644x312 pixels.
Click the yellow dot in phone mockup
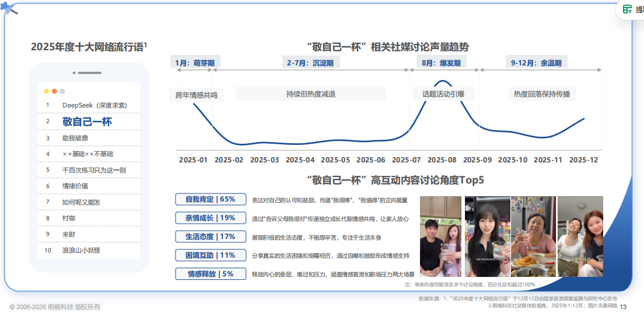(47, 91)
